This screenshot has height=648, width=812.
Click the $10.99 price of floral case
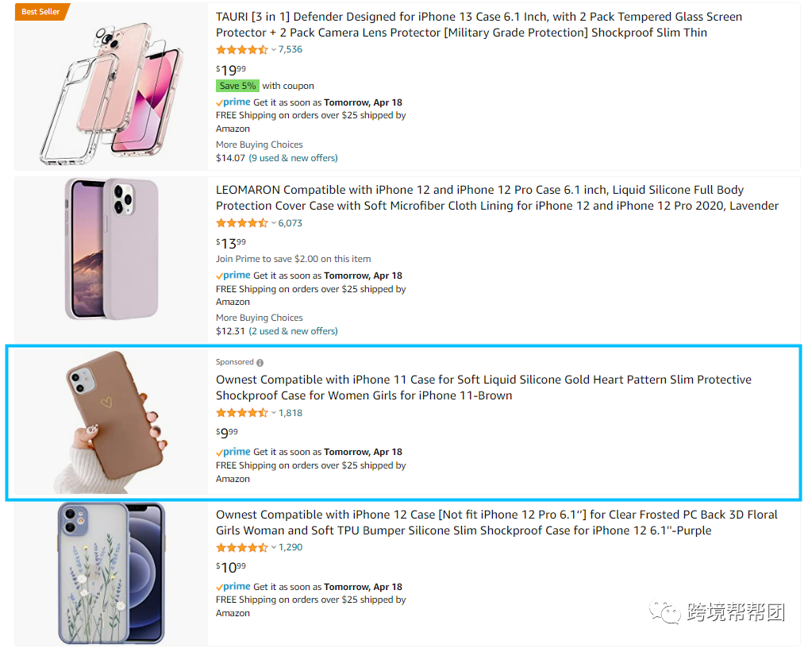tap(231, 568)
